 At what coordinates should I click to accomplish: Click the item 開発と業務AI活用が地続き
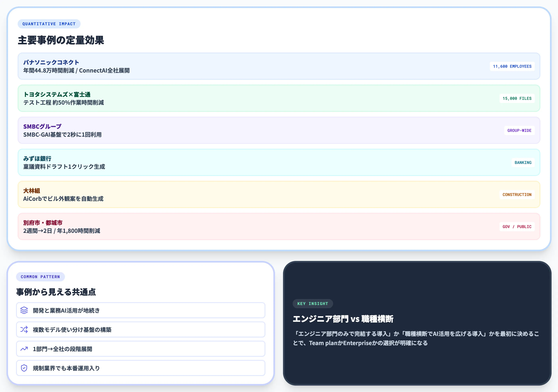coord(141,310)
